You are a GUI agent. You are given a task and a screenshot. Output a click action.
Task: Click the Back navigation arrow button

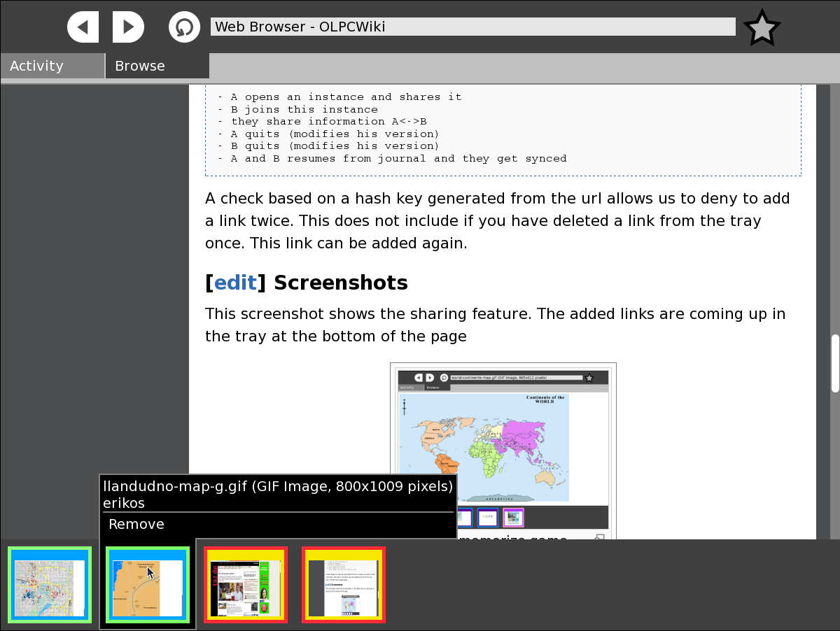coord(83,27)
